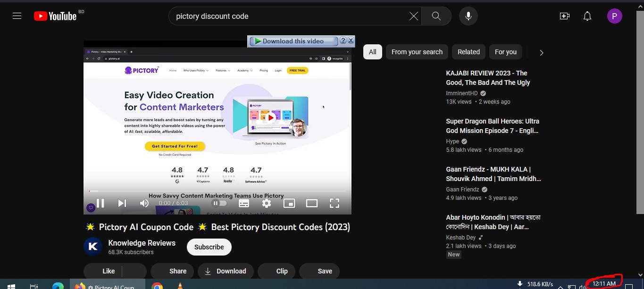Like the Pictory coupon video
Viewport: 644px width, 289px height.
(x=103, y=271)
